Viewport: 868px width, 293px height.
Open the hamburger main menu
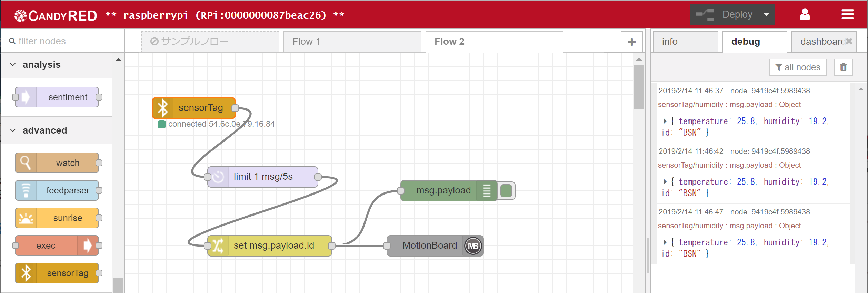click(847, 14)
